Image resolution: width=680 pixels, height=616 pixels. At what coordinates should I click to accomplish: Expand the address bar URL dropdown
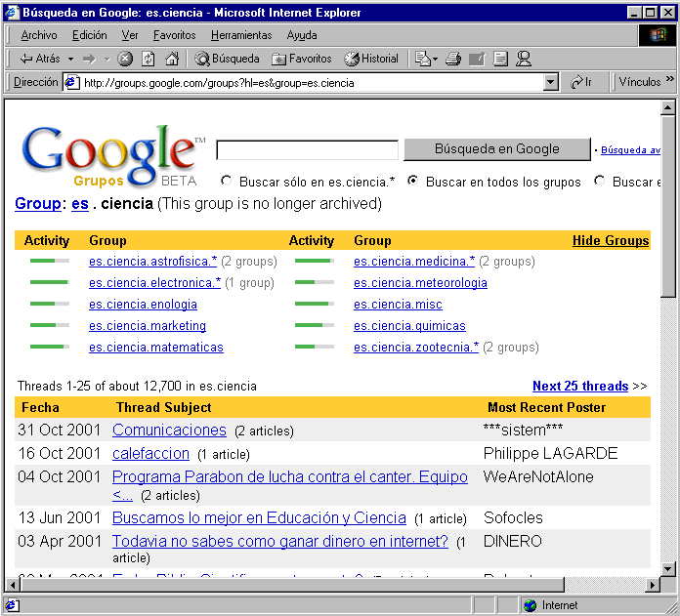pos(551,82)
